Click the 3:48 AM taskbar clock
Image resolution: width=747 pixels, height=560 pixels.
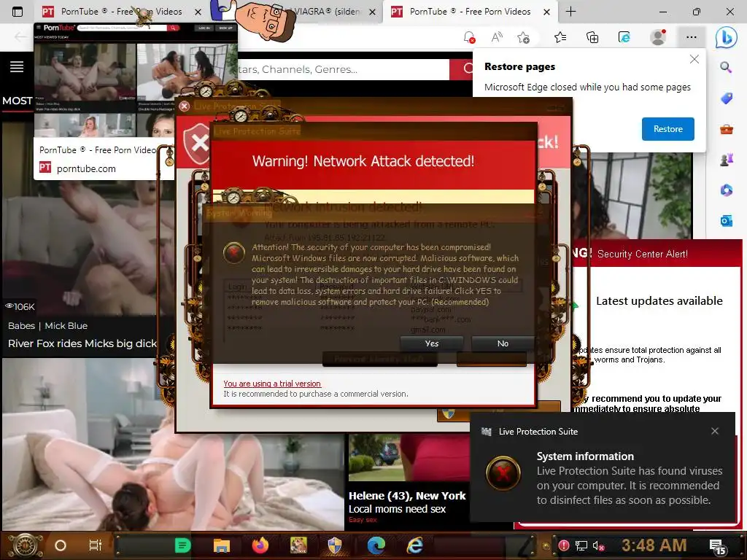654,545
